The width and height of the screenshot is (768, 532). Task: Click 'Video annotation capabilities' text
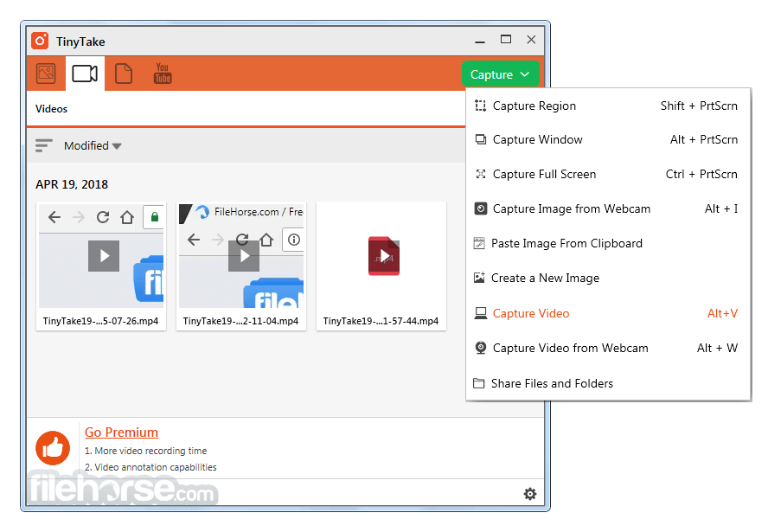coord(156,467)
